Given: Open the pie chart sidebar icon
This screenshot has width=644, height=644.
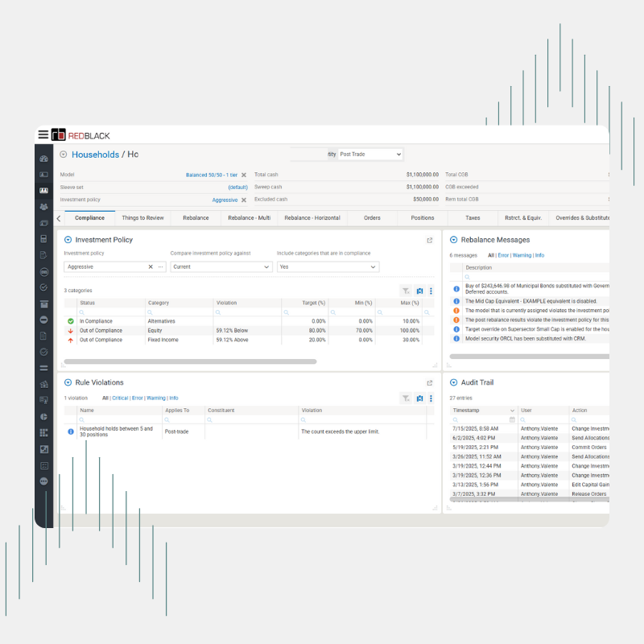Looking at the screenshot, I should click(x=44, y=416).
